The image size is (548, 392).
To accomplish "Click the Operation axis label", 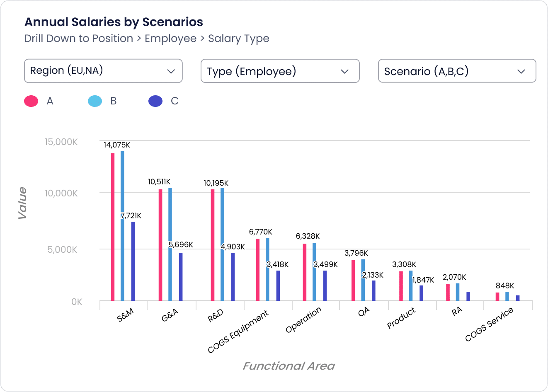I will point(303,320).
